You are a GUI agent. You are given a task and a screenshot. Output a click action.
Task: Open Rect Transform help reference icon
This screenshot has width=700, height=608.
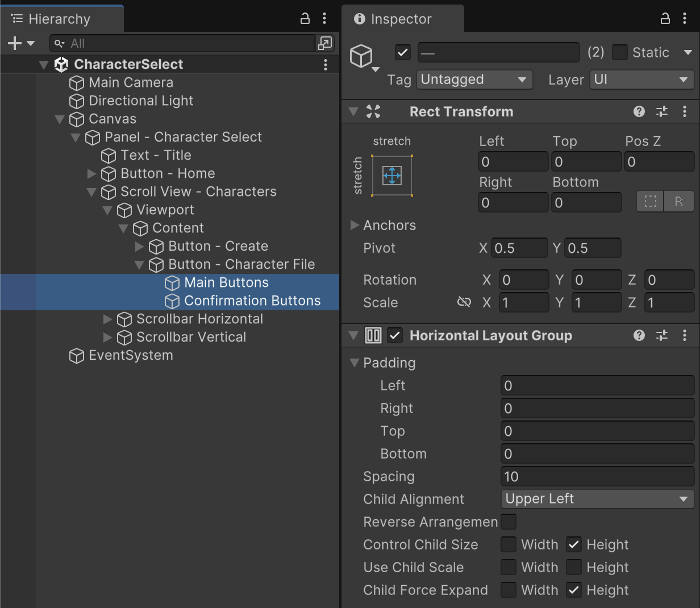coord(639,111)
